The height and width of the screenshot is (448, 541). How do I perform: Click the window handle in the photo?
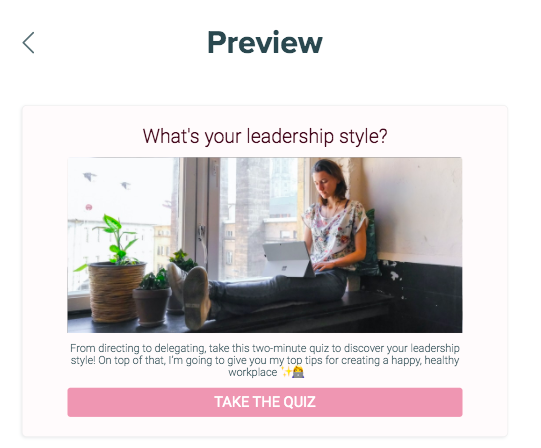201,232
